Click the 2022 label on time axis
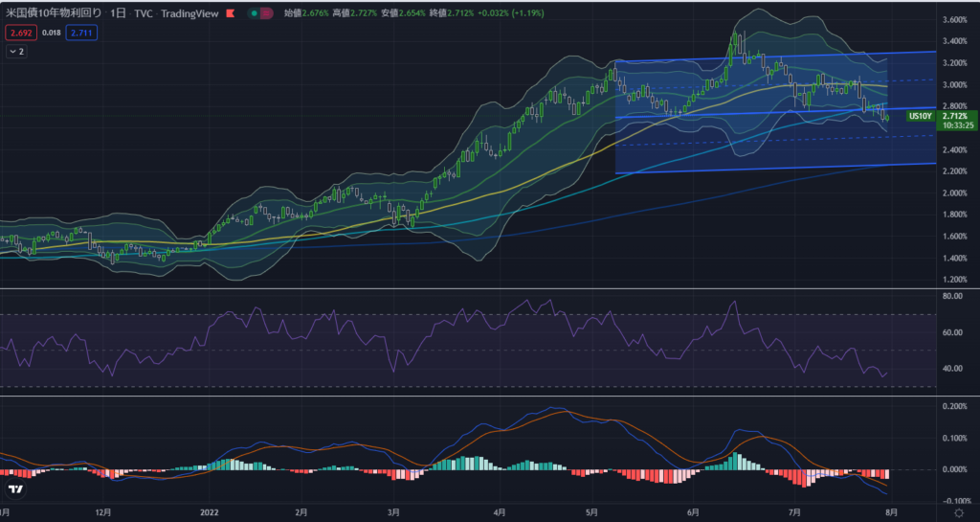The width and height of the screenshot is (980, 522). click(211, 512)
